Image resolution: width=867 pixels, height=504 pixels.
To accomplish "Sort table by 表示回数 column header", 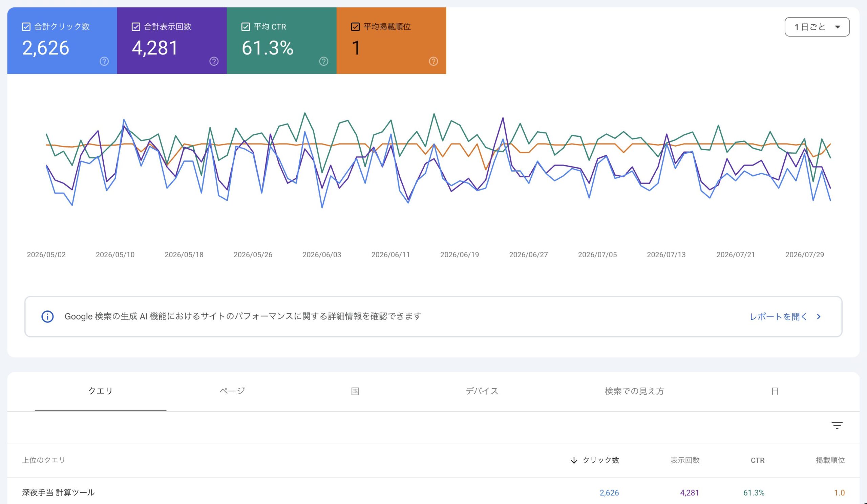I will [685, 460].
